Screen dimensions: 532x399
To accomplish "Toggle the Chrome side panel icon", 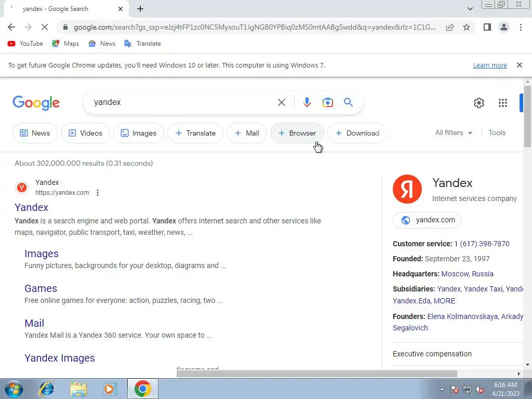I will [487, 27].
